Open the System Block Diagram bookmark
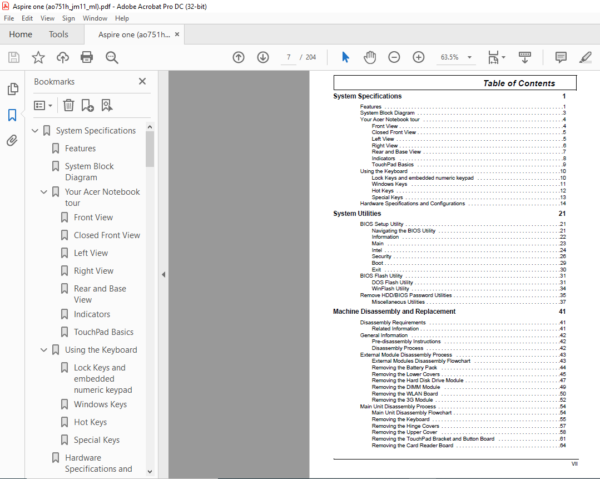This screenshot has width=600, height=479. pos(89,172)
